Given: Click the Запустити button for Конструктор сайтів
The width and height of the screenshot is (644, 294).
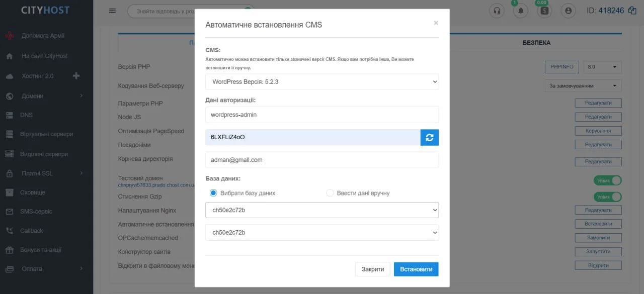Looking at the screenshot, I should tap(598, 251).
